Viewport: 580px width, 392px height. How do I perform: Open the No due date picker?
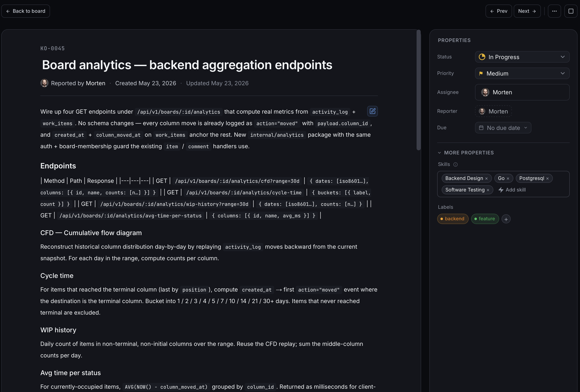coord(503,128)
